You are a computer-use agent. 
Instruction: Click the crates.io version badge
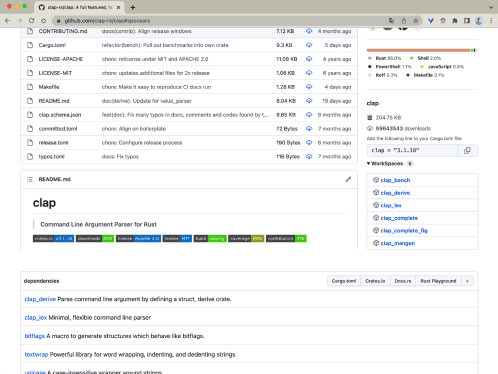[53, 239]
